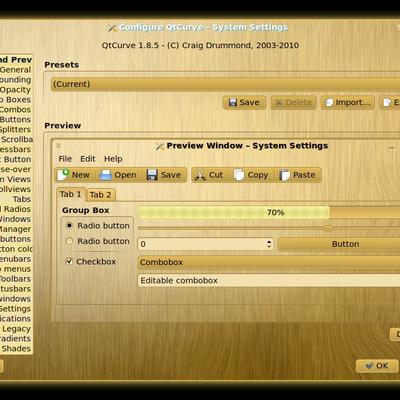400x400 pixels.
Task: Click the tools icon in main title bar
Action: (113, 28)
